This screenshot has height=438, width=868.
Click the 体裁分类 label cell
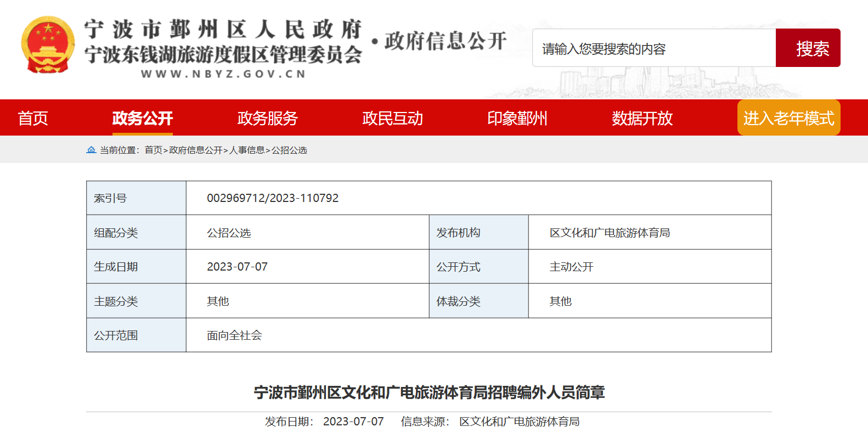coord(479,301)
